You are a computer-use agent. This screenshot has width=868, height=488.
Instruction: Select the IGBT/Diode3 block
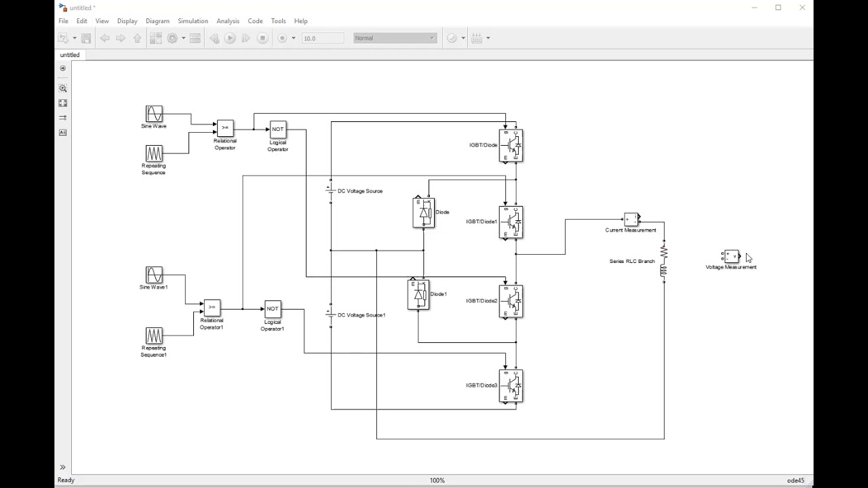pyautogui.click(x=511, y=386)
